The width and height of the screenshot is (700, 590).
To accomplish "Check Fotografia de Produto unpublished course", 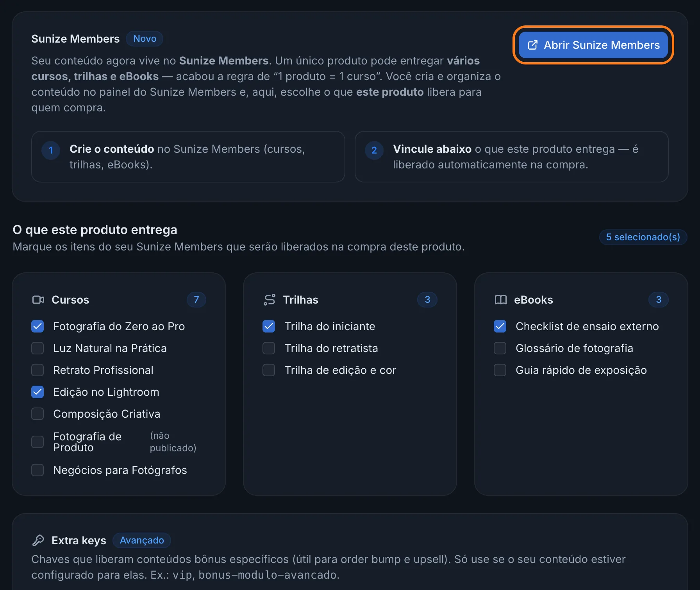I will pyautogui.click(x=37, y=442).
